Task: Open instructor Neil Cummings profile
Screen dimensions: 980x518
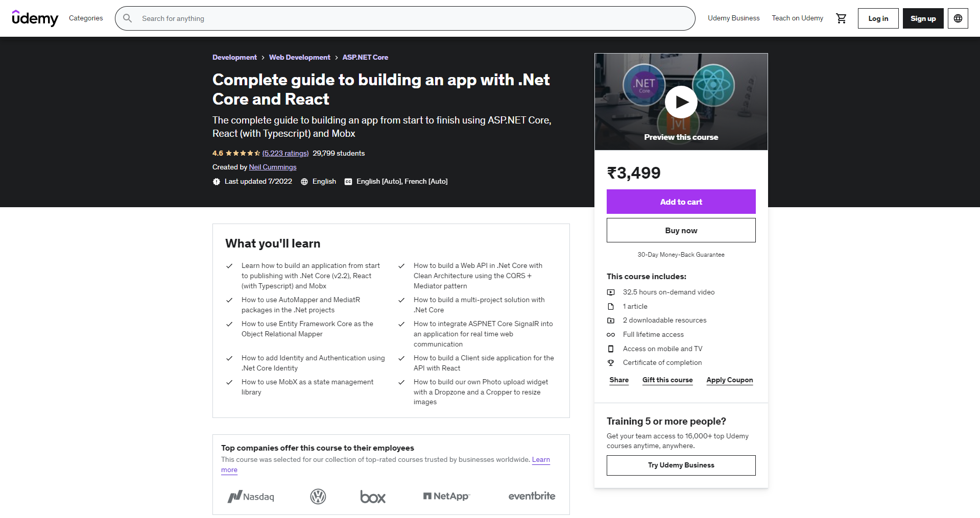Action: coord(273,167)
